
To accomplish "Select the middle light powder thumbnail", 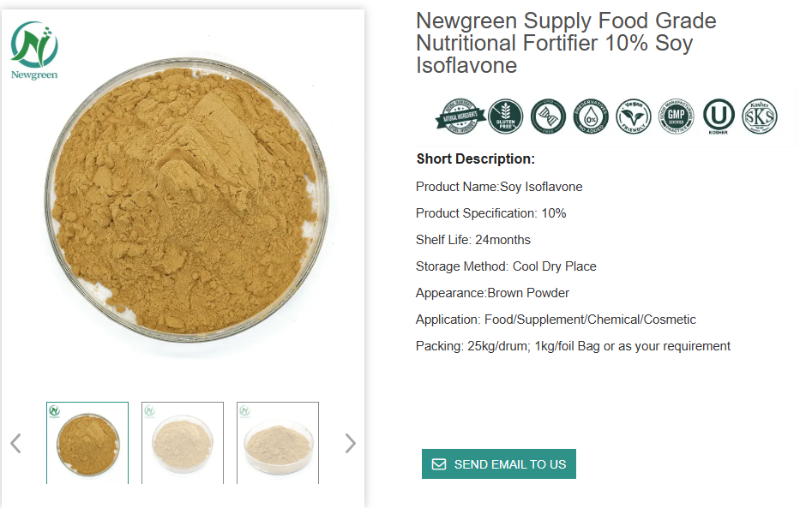I will click(183, 443).
